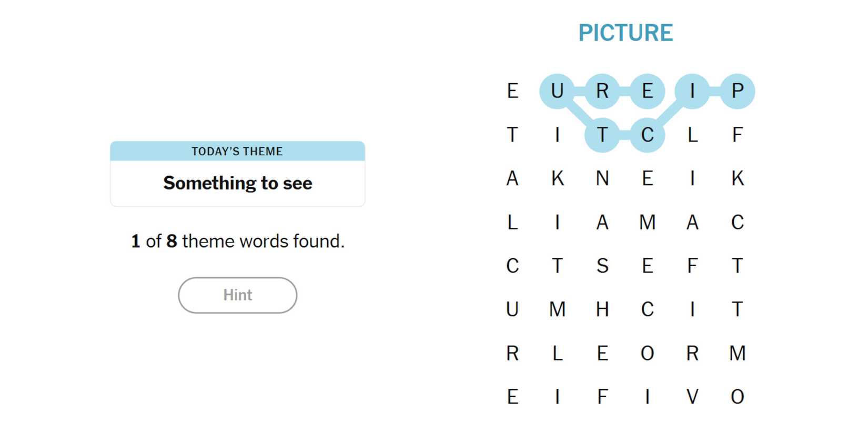Viewport: 868px width, 434px height.
Task: Select the letter O in the seventh row
Action: (647, 353)
